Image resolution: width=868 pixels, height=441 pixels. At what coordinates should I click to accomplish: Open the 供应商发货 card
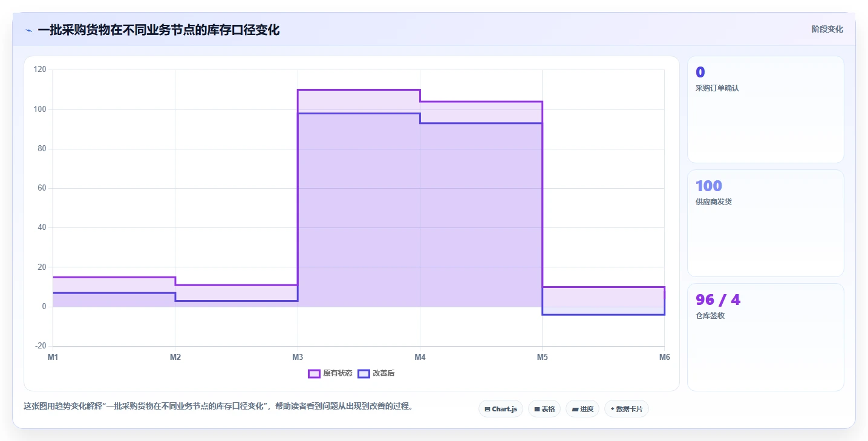coord(765,223)
